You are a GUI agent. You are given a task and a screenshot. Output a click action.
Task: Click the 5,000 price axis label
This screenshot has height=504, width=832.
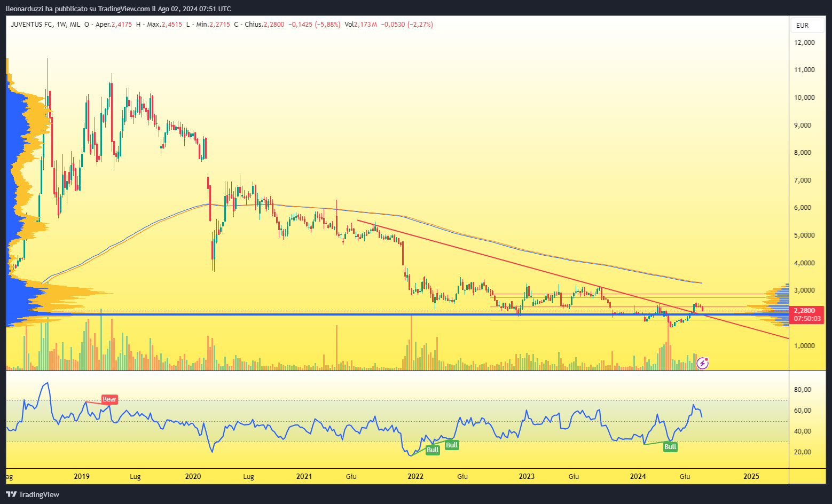pyautogui.click(x=804, y=235)
